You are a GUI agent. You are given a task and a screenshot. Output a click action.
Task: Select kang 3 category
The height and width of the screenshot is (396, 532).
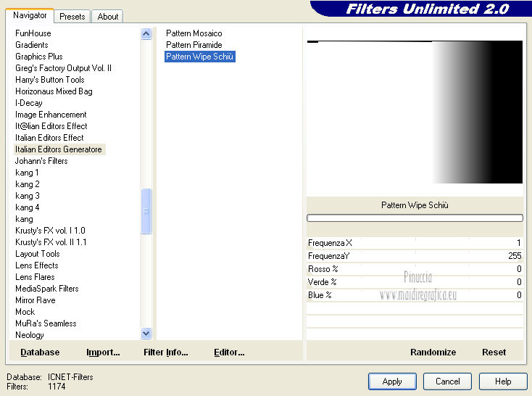click(28, 196)
